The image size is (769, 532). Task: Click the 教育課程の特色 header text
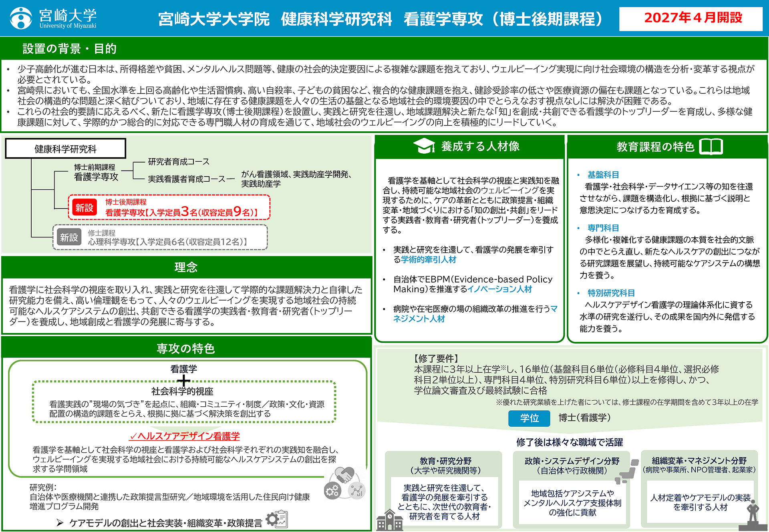(x=655, y=147)
